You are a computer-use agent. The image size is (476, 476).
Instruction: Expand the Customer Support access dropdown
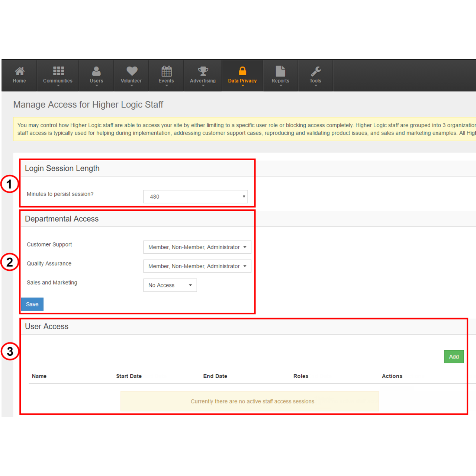197,247
